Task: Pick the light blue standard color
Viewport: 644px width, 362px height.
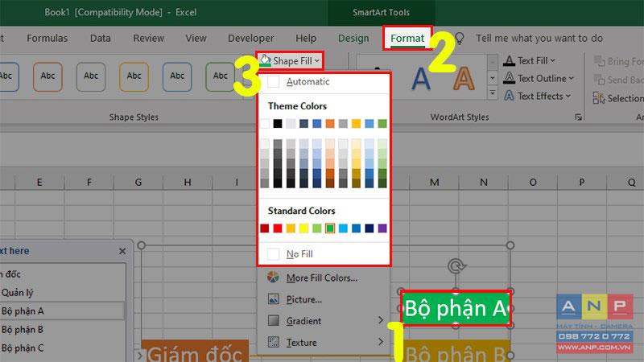Action: tap(343, 228)
